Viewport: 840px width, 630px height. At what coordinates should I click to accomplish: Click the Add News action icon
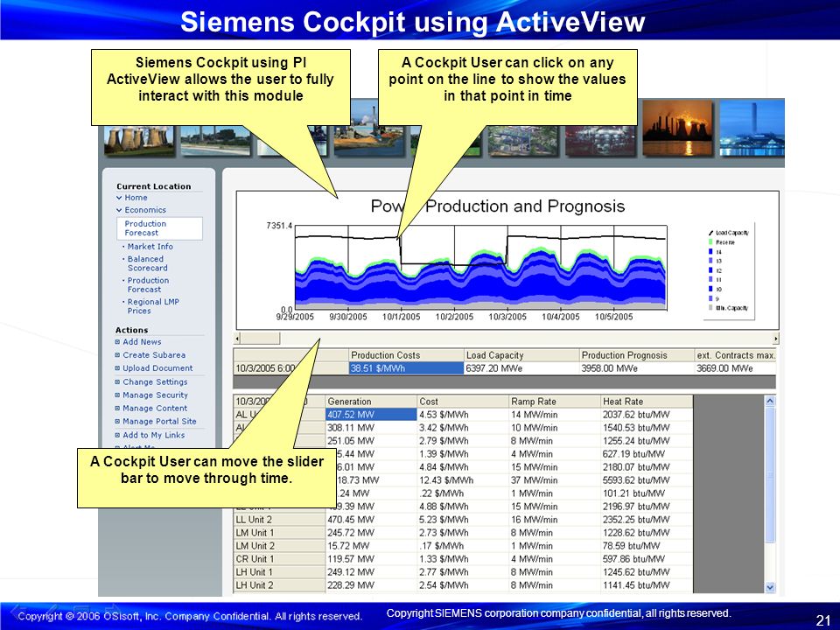click(x=117, y=342)
